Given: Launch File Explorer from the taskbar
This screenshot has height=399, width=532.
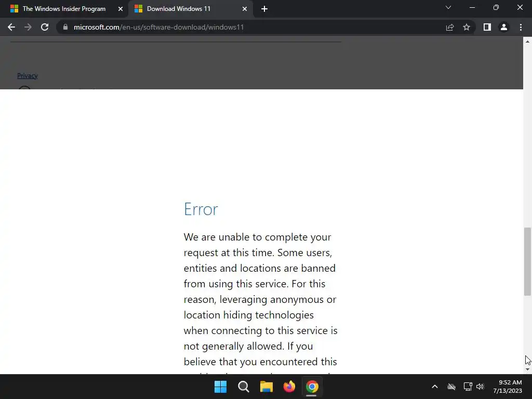Looking at the screenshot, I should coord(267,387).
